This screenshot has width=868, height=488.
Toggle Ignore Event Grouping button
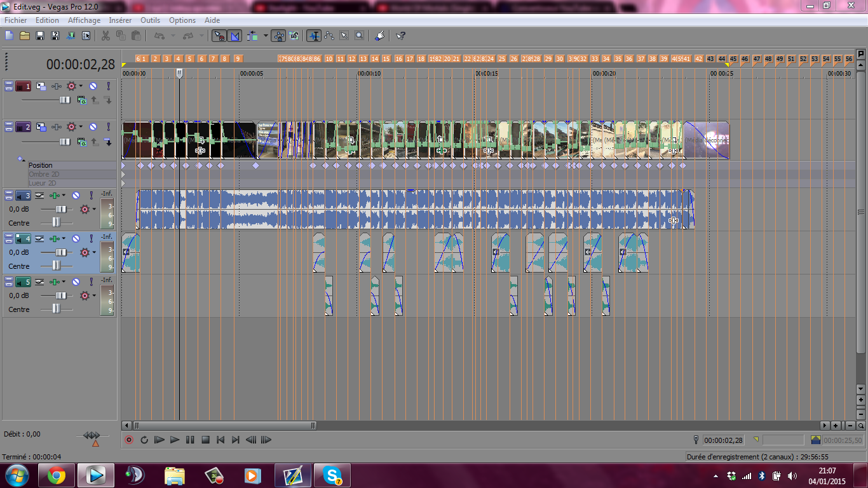pyautogui.click(x=294, y=36)
